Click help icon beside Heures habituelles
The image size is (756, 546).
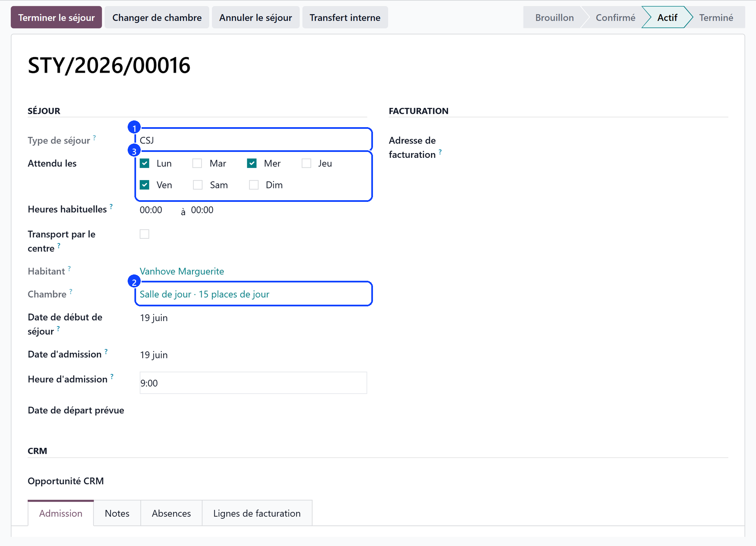point(111,206)
